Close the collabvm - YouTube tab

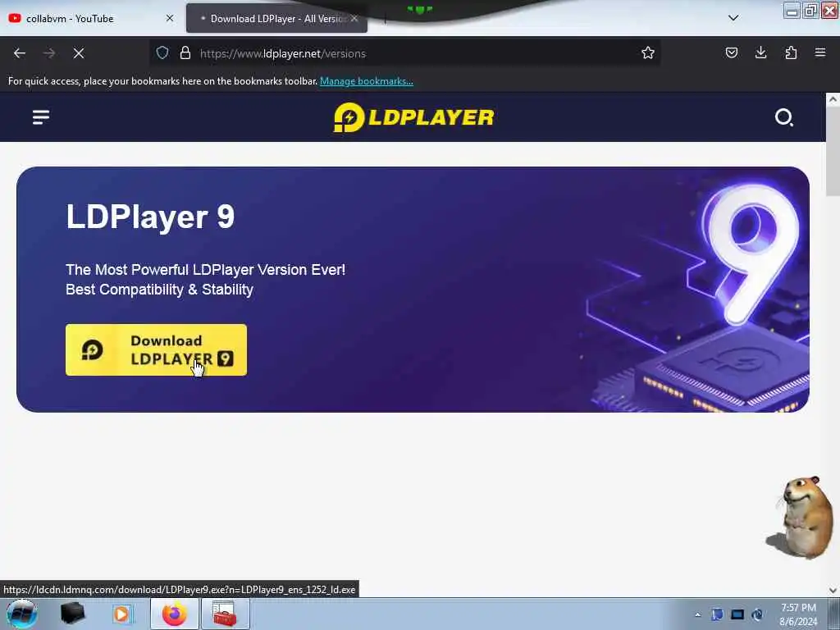click(x=170, y=18)
